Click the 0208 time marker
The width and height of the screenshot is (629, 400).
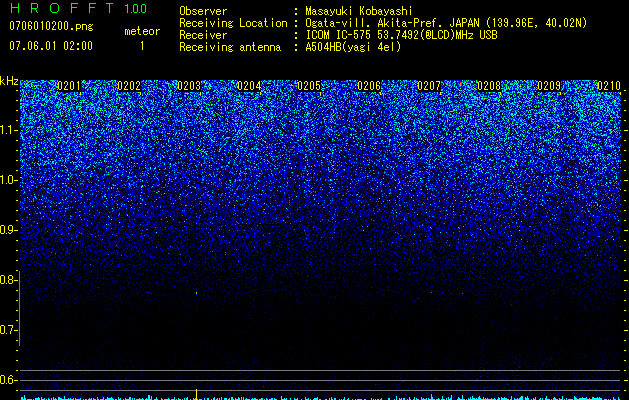coord(489,86)
